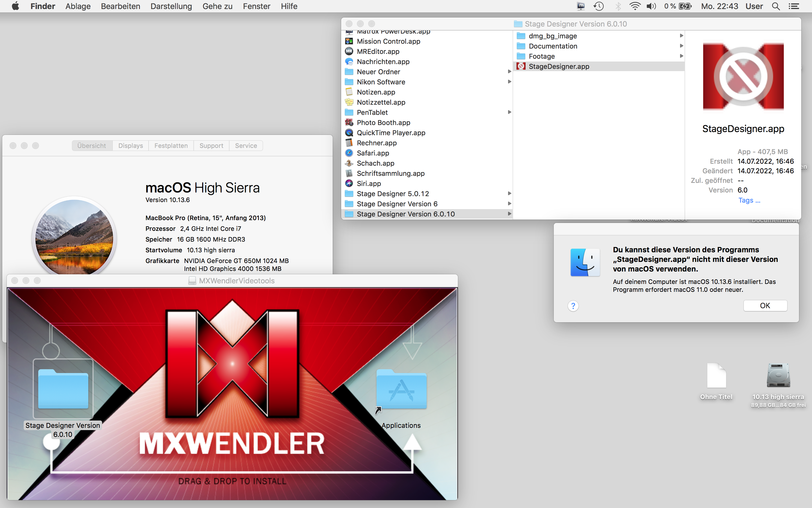The height and width of the screenshot is (508, 812).
Task: Switch to the Service tab
Action: [x=246, y=145]
